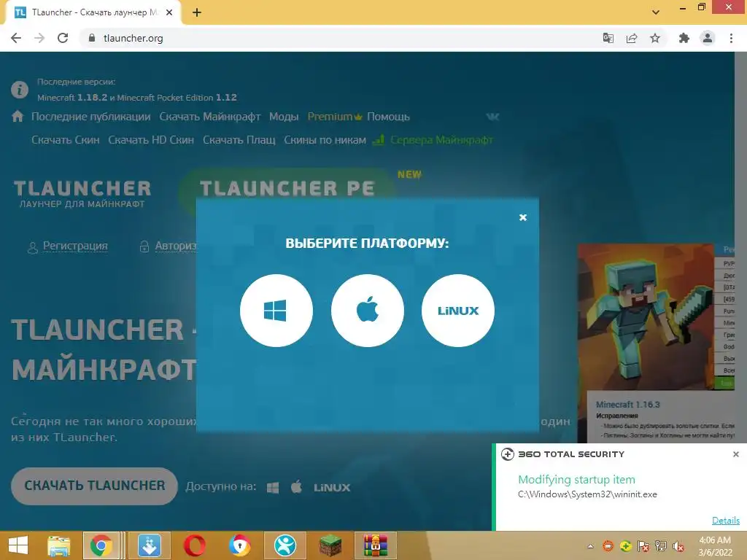Click Windows icon beside Доступно на
The image size is (747, 560).
tap(273, 488)
